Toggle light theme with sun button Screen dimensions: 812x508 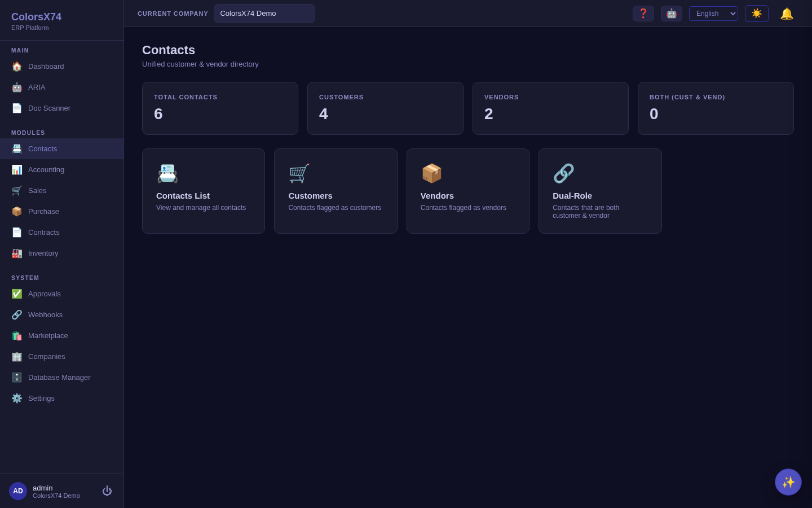pyautogui.click(x=757, y=14)
